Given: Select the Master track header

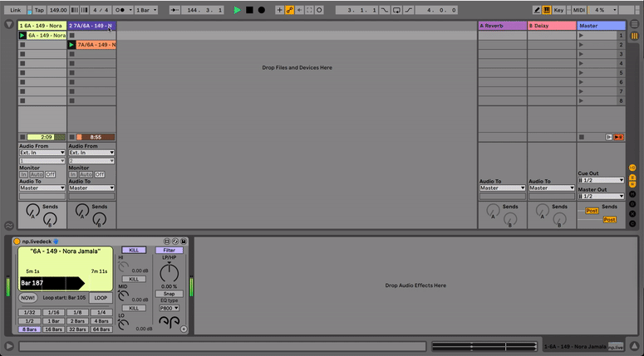Looking at the screenshot, I should point(602,26).
